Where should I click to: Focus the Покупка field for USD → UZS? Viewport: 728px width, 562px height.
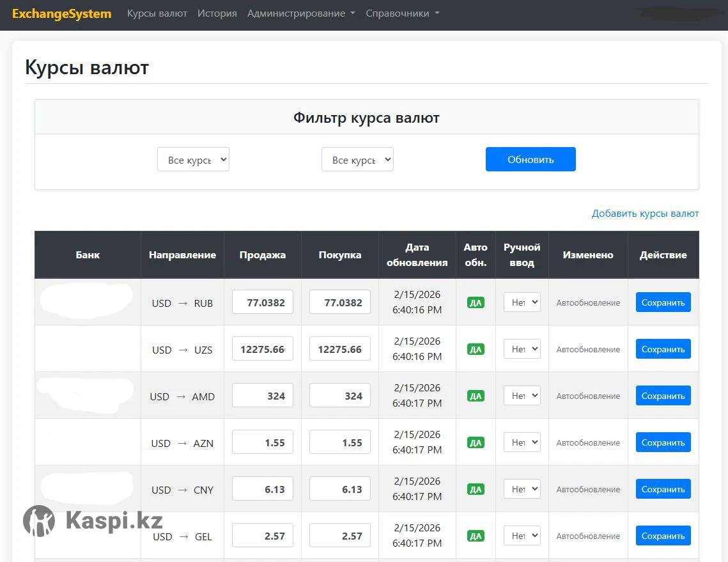[340, 349]
